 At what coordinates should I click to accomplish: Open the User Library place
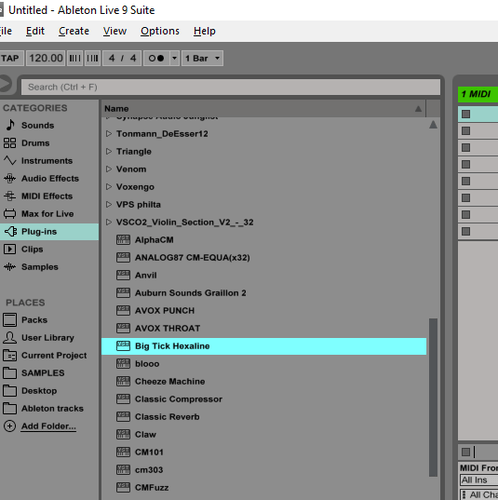click(x=48, y=338)
